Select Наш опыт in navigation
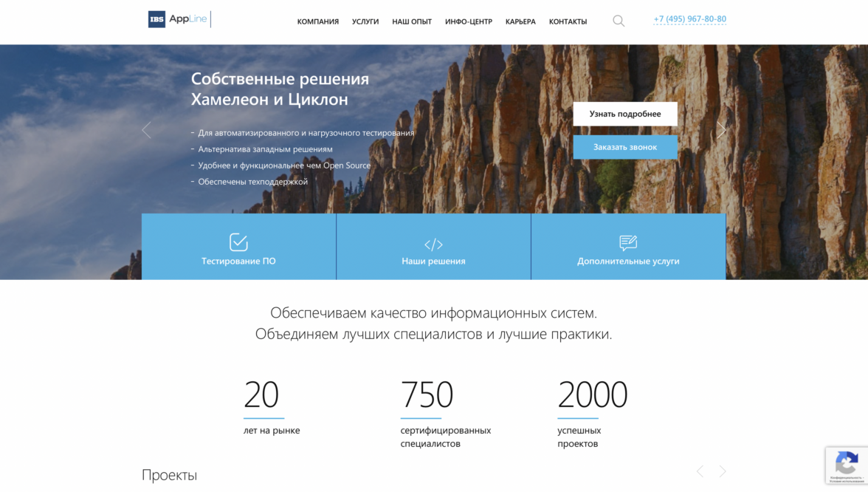Screen dimensions: 868x492 click(412, 22)
